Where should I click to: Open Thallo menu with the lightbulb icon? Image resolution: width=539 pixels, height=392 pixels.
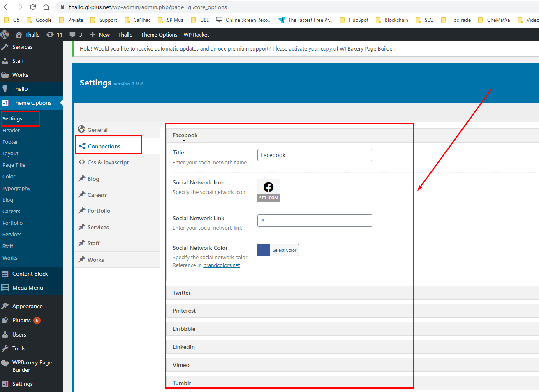pos(32,89)
